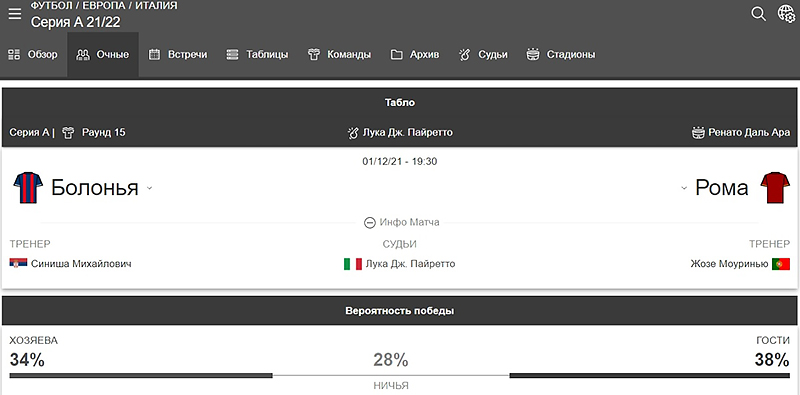Click the referee whistle icon in Табло
Viewport: 800px width, 395px height.
pos(353,133)
